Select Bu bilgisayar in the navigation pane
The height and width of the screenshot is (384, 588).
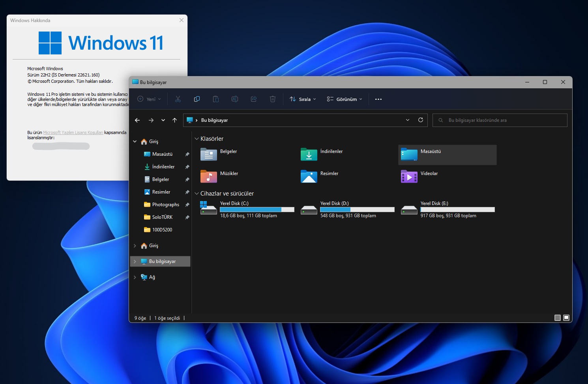(160, 261)
